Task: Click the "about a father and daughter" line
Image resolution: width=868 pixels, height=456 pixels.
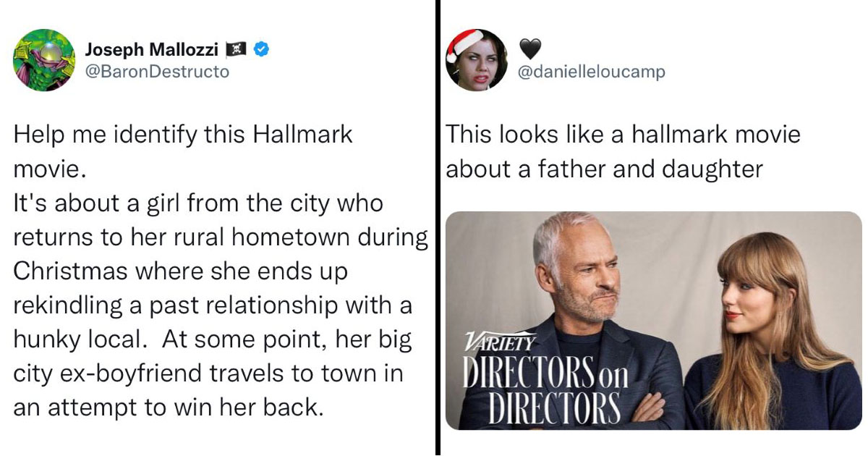Action: (x=604, y=169)
